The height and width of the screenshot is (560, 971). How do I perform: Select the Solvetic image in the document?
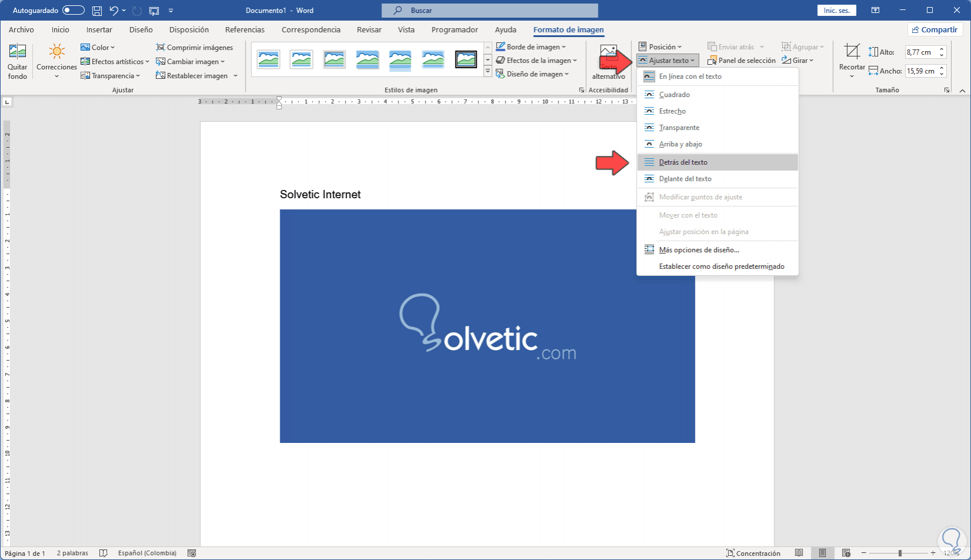click(x=487, y=326)
